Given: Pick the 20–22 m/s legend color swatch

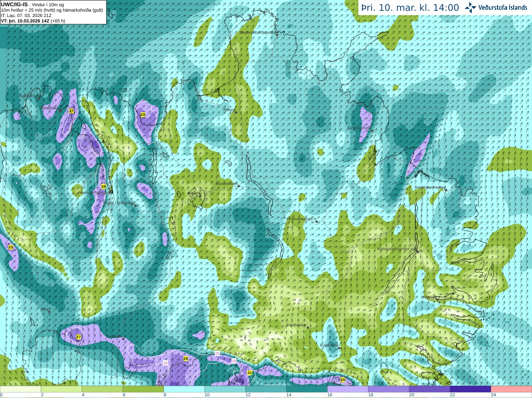Looking at the screenshot, I should 429,389.
